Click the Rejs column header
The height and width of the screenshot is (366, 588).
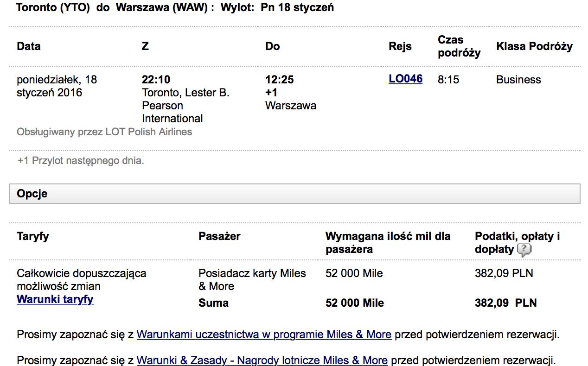(x=400, y=46)
